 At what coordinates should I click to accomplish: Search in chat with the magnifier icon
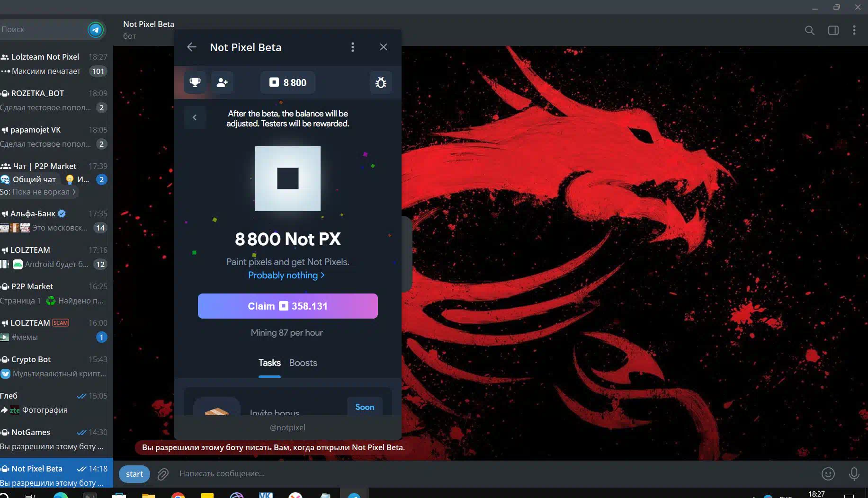pos(810,30)
